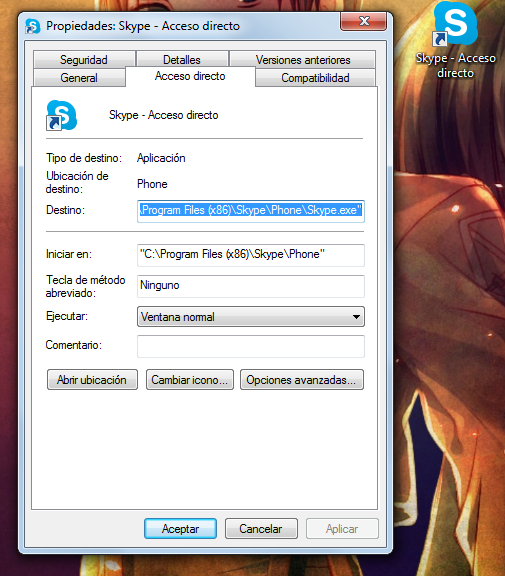Select the "Skype - Acceso directo" desktop label
This screenshot has width=505, height=576.
click(x=455, y=65)
